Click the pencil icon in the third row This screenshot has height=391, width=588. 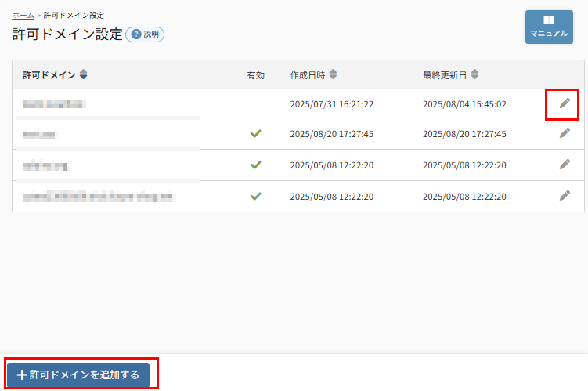click(564, 165)
